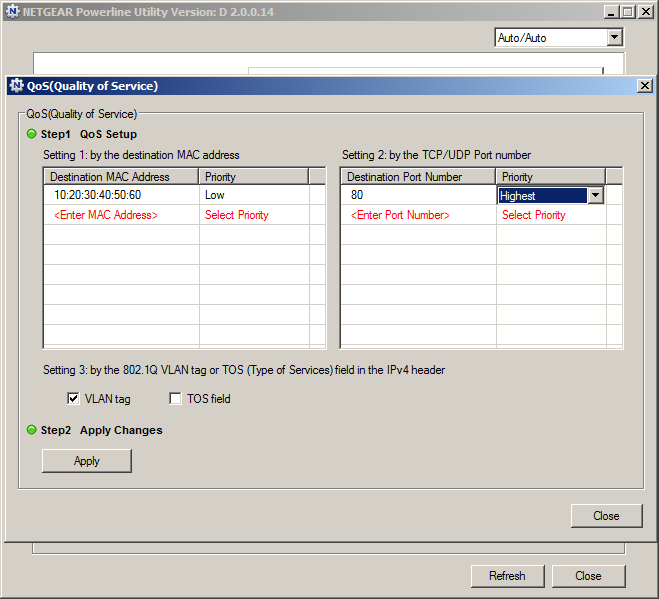The width and height of the screenshot is (659, 599).
Task: Click Priority header in MAC address table
Action: [x=254, y=177]
